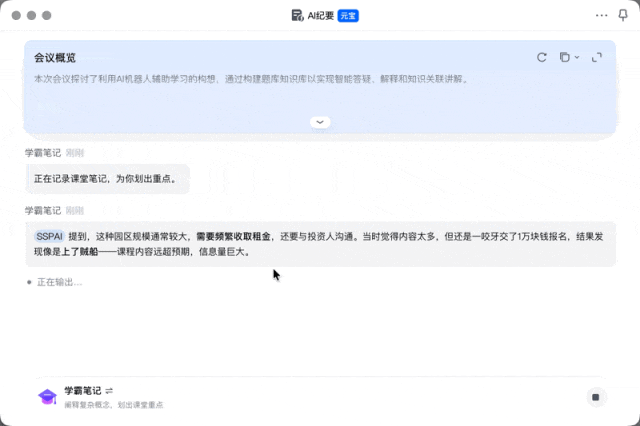Click bold phrase 上了贼船
This screenshot has width=640, height=426.
coord(80,252)
